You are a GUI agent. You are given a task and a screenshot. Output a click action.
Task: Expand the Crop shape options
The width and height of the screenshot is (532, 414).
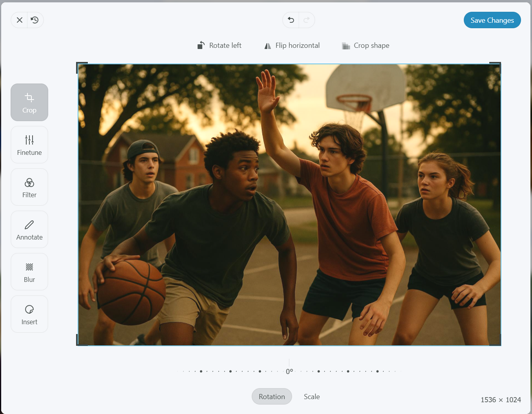point(366,45)
